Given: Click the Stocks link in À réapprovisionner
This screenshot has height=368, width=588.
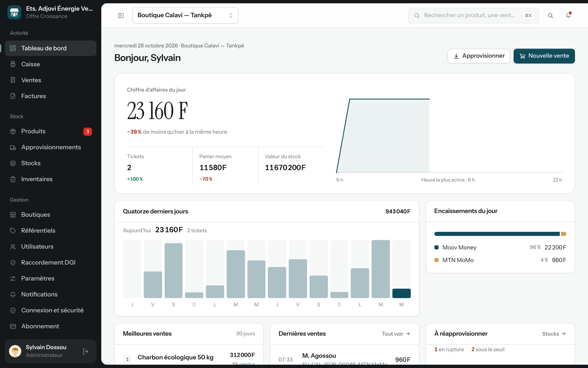Looking at the screenshot, I should click(x=554, y=334).
